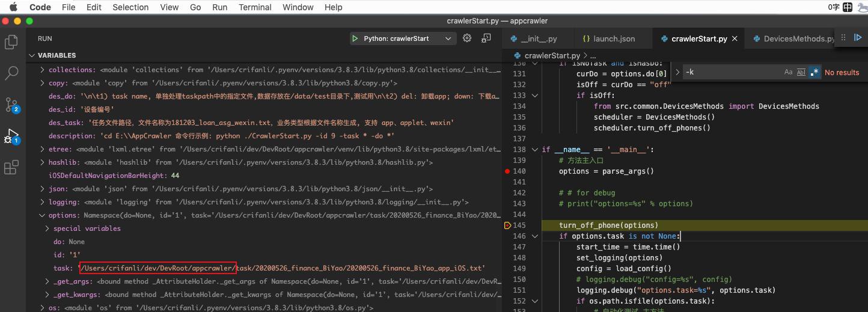Image resolution: width=868 pixels, height=312 pixels.
Task: Close the crawlerStart.py tab
Action: click(735, 38)
